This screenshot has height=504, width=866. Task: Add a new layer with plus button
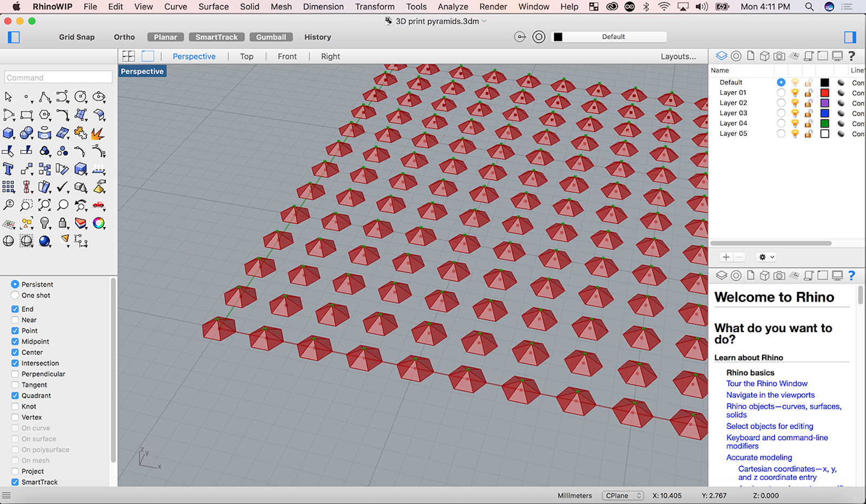tap(726, 257)
